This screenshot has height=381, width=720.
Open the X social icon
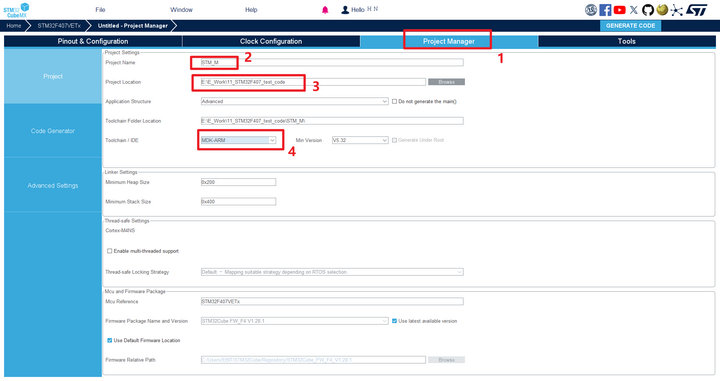click(634, 10)
